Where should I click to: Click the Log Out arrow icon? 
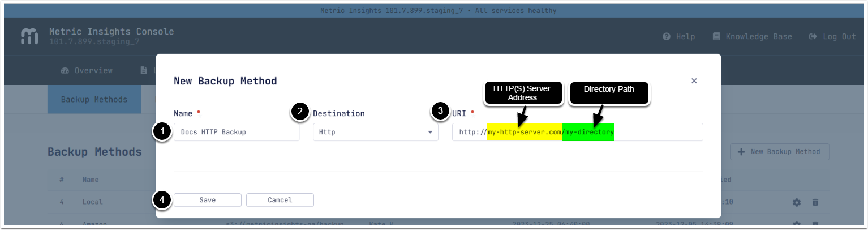click(813, 36)
